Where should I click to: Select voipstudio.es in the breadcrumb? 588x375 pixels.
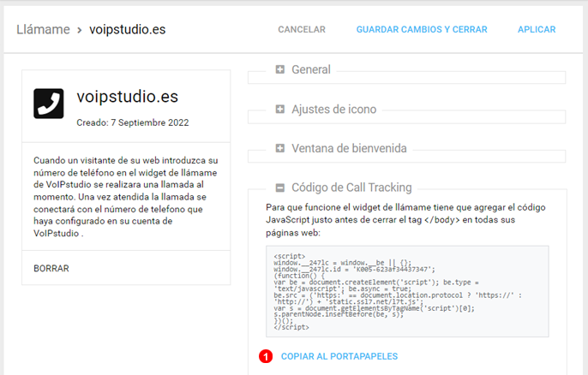pyautogui.click(x=128, y=29)
